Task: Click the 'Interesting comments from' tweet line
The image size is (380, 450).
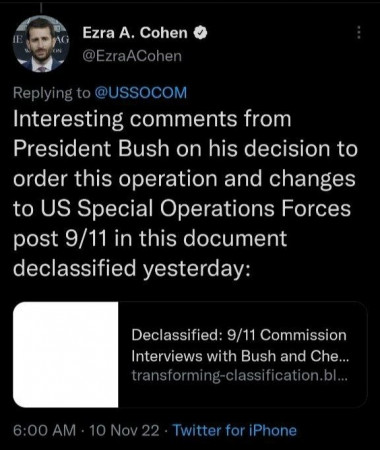Action: [152, 119]
